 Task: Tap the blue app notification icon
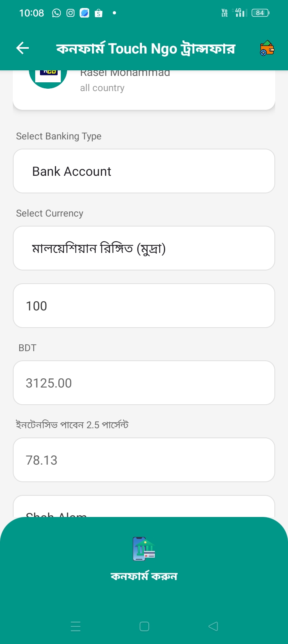(84, 13)
